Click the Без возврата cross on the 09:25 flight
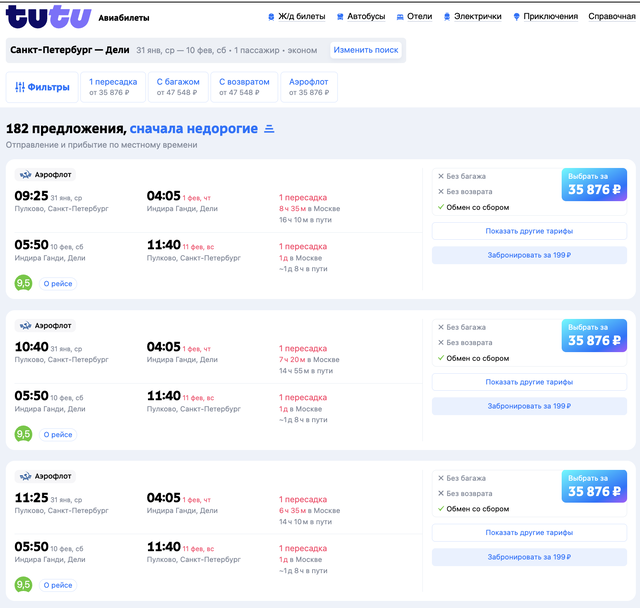 441,191
